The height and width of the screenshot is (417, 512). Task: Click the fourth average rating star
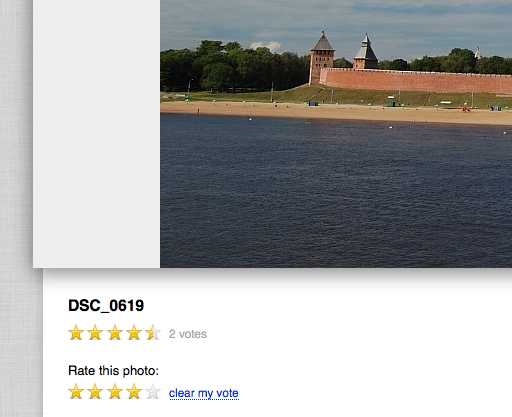134,332
